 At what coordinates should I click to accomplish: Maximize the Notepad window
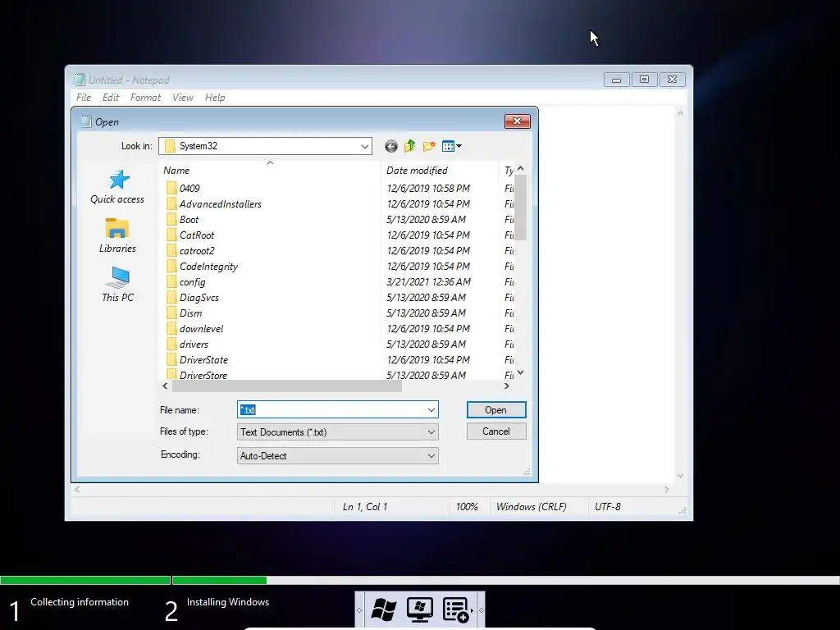click(x=645, y=80)
